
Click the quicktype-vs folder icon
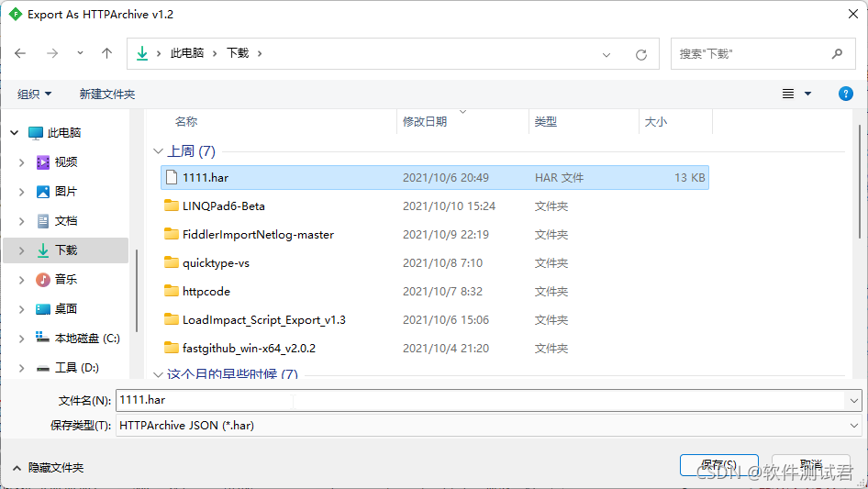[172, 262]
